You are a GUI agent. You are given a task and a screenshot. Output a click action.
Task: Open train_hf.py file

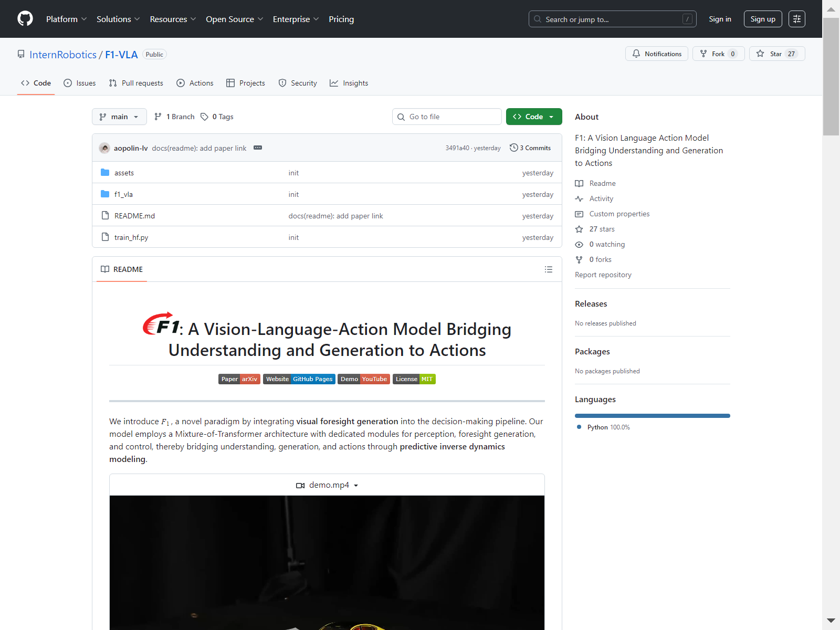tap(131, 237)
